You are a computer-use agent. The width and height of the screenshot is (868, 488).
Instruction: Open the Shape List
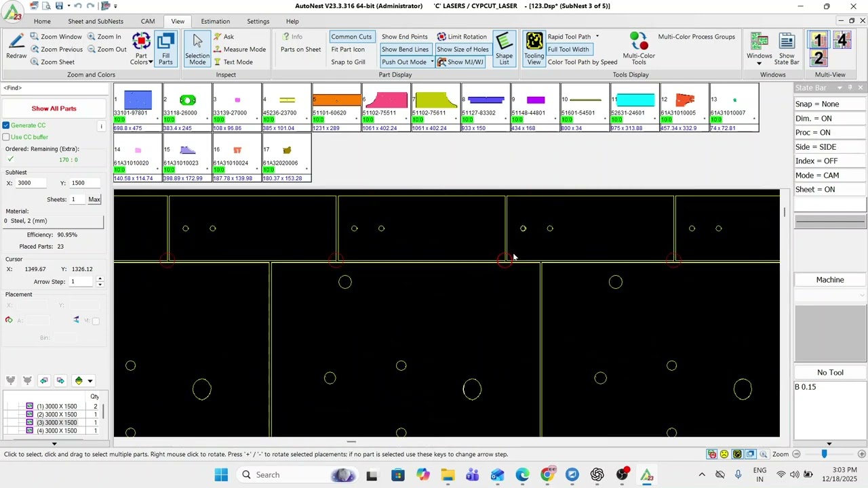(x=504, y=49)
